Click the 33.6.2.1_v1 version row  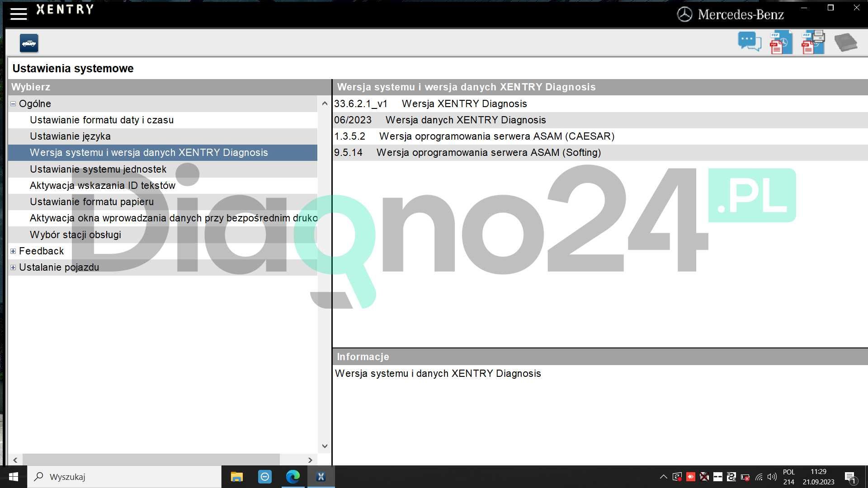(x=600, y=104)
